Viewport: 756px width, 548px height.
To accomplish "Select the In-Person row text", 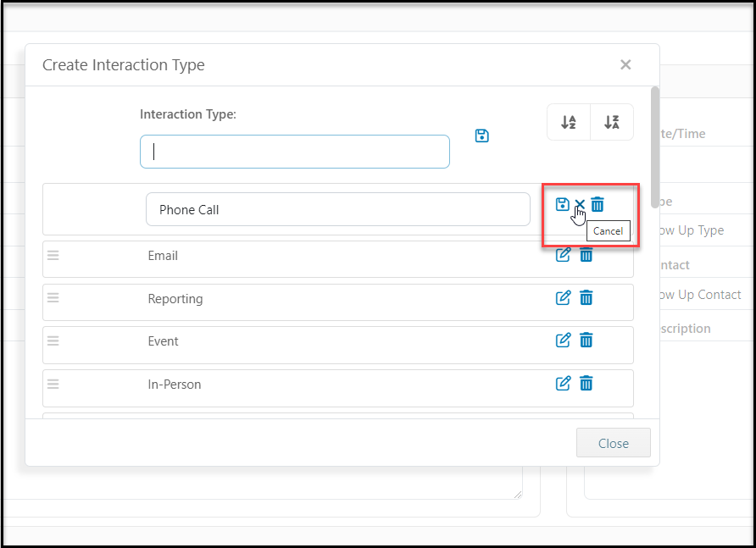I will pyautogui.click(x=175, y=385).
